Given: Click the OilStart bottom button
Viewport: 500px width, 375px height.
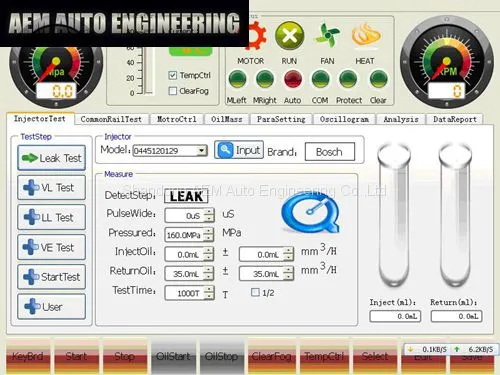Looking at the screenshot, I should [173, 356].
